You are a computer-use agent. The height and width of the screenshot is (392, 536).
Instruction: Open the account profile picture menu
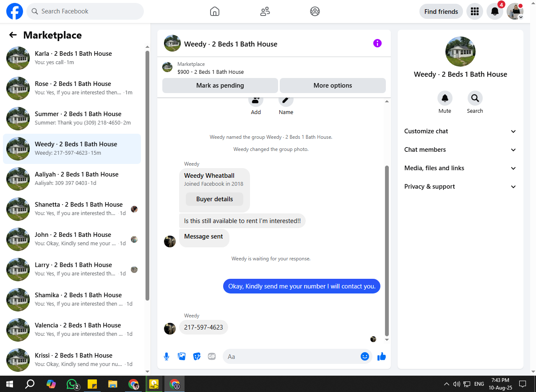[x=515, y=11]
